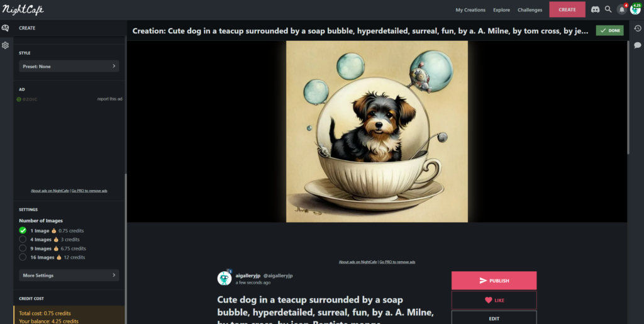Screen dimensions: 644x324
Task: Open the settings gear in left sidebar
Action: click(x=5, y=45)
